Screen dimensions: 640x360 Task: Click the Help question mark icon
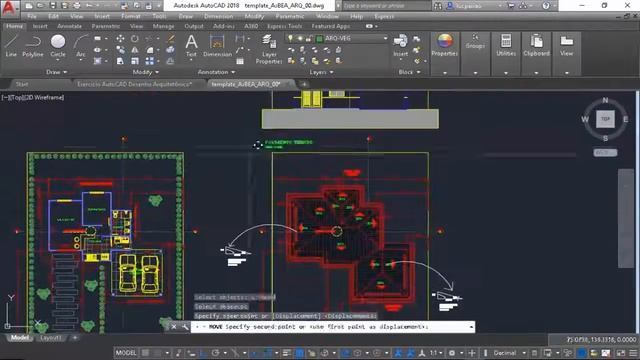(x=546, y=6)
